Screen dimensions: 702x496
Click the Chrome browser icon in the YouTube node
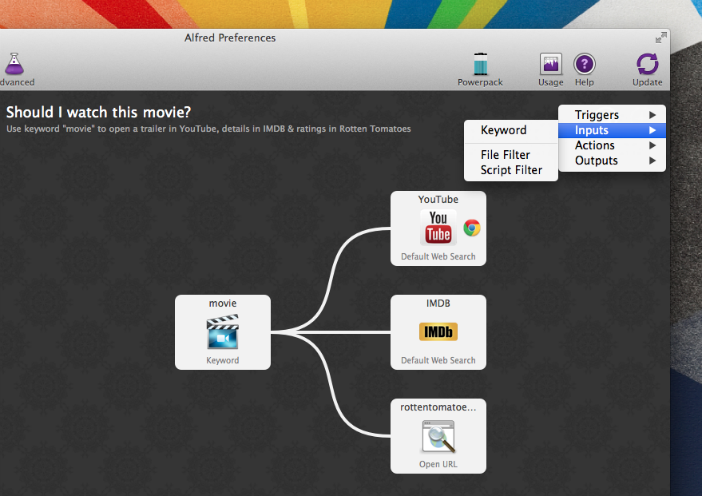pyautogui.click(x=472, y=228)
